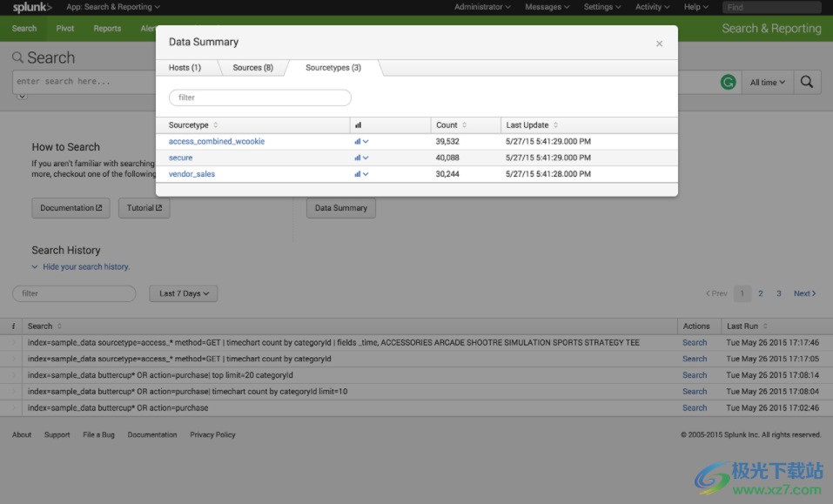
Task: Go to the Reports nav tab
Action: 107,29
